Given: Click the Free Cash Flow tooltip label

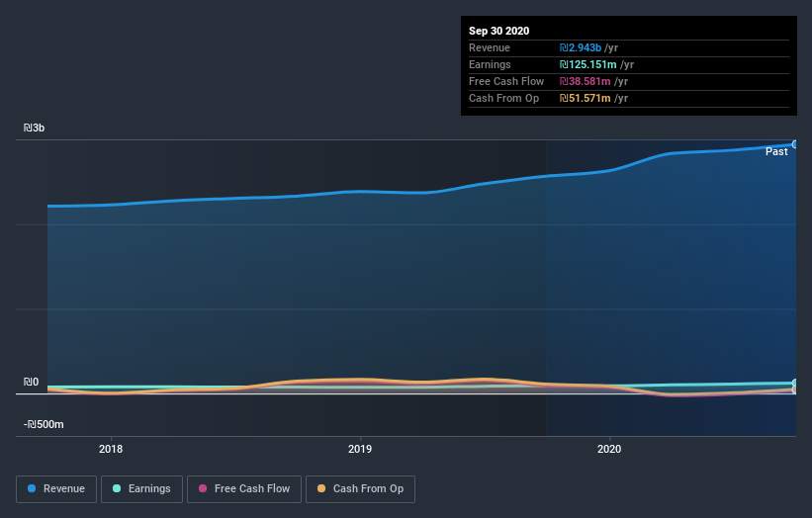Looking at the screenshot, I should tap(506, 81).
